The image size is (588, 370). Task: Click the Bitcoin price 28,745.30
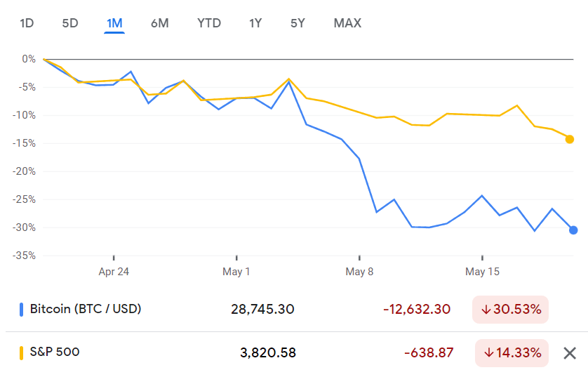[262, 310]
